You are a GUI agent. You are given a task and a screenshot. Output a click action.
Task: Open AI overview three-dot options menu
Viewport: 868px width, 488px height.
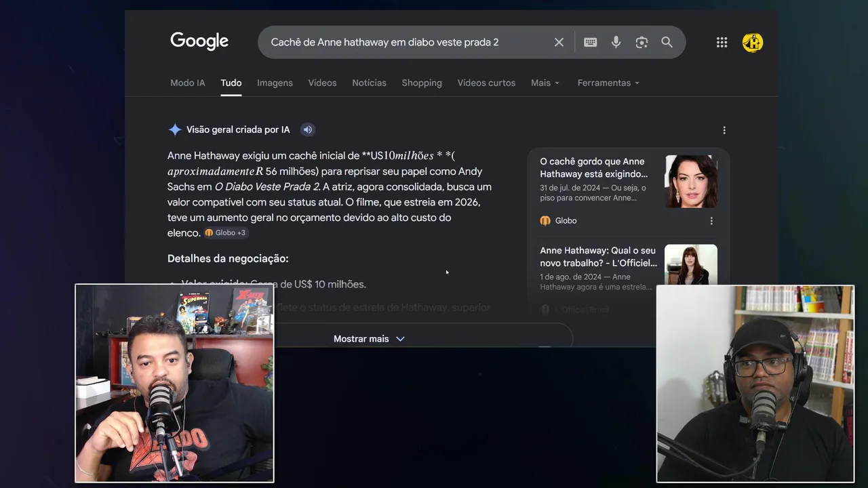tap(724, 130)
